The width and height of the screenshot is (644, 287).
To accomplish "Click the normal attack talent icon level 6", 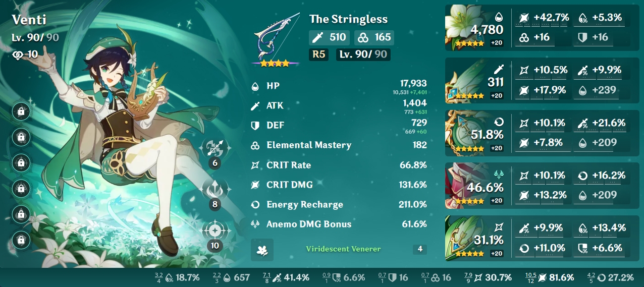I will tap(216, 148).
